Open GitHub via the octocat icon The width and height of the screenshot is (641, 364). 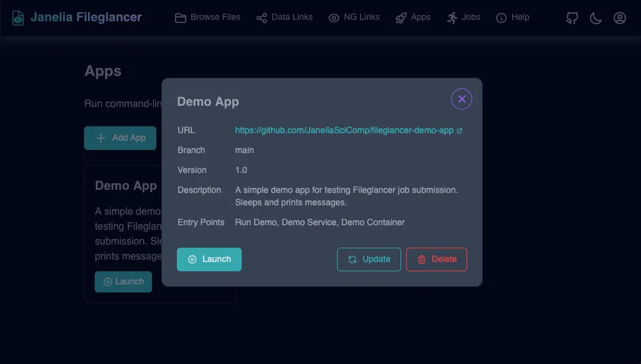coord(571,17)
